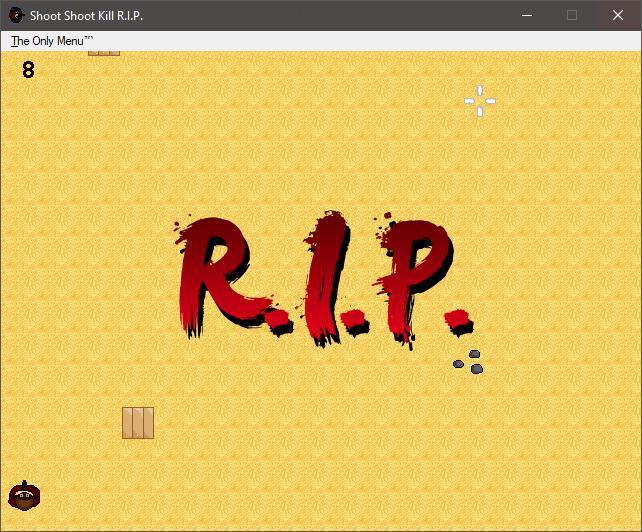Viewport: 642px width, 532px height.
Task: Open The Only Menu
Action: [52, 41]
